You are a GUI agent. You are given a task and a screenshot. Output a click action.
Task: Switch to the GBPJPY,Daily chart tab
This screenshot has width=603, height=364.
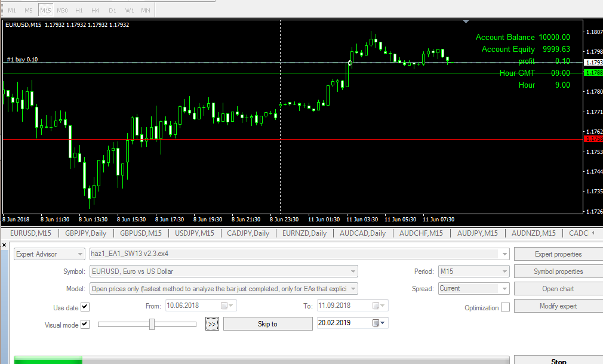point(86,233)
